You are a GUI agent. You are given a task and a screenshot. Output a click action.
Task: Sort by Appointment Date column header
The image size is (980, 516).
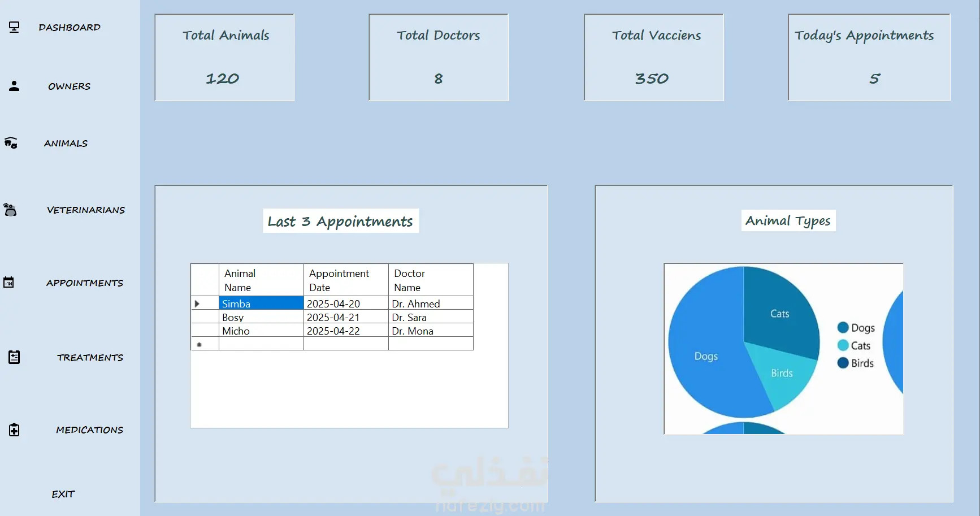pyautogui.click(x=346, y=280)
